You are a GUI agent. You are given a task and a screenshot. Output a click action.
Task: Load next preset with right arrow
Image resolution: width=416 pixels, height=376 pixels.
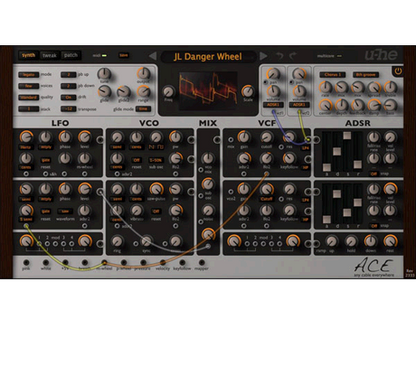pyautogui.click(x=263, y=56)
